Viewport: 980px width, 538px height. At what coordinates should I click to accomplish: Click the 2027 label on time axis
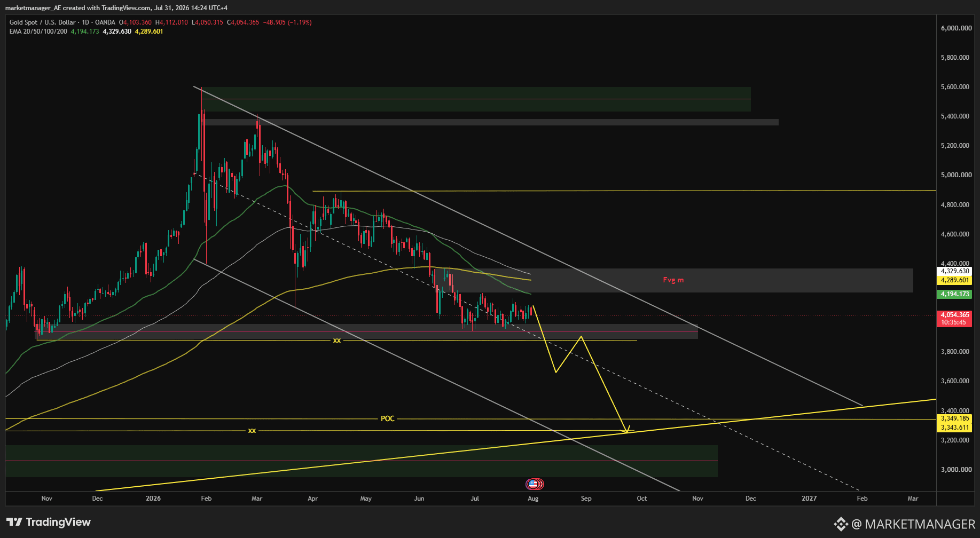[x=809, y=499]
